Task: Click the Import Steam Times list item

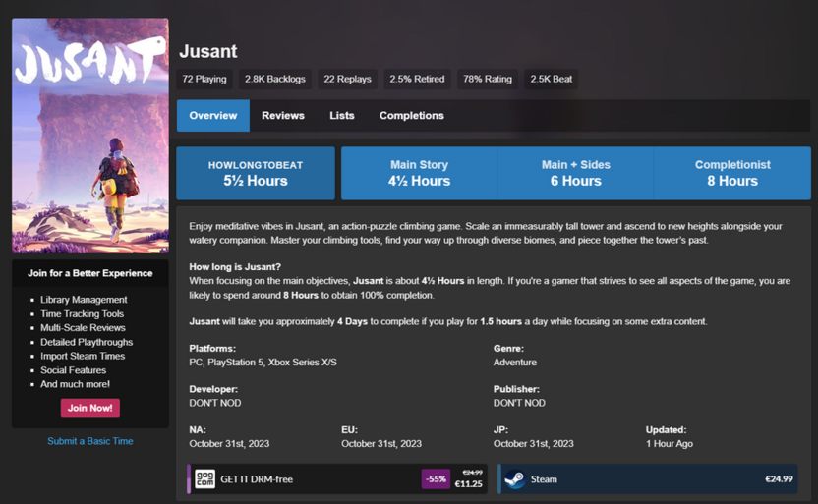Action: click(83, 356)
